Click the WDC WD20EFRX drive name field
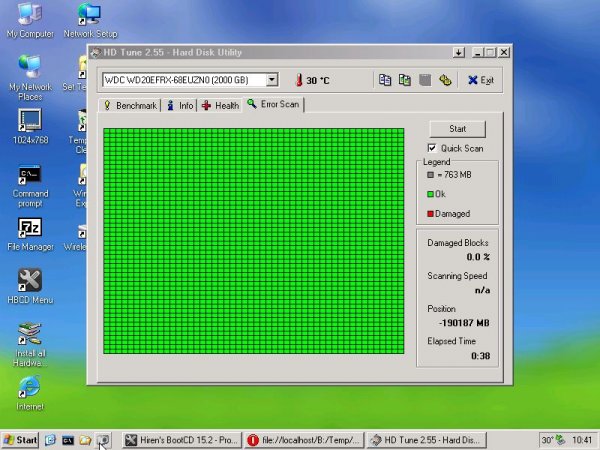 coord(184,80)
